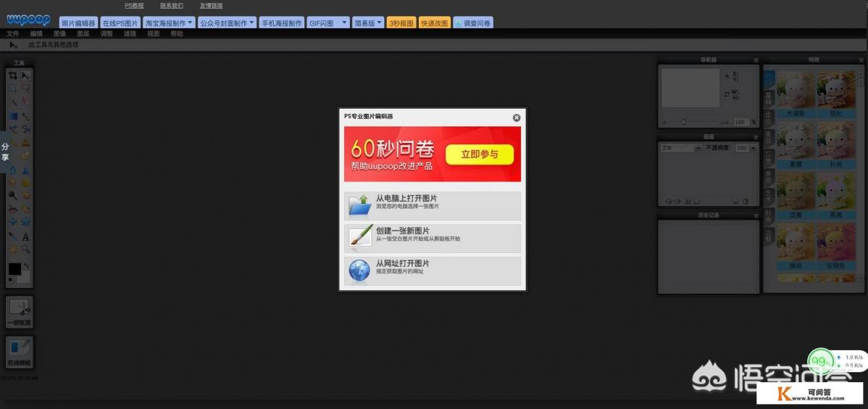
Task: Select the Move tool
Action: 25,76
